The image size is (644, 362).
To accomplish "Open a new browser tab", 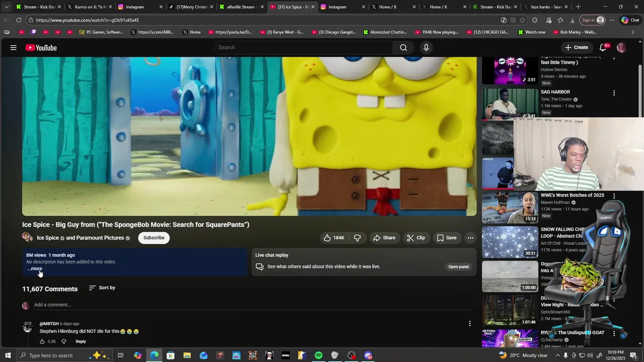I will click(x=578, y=7).
